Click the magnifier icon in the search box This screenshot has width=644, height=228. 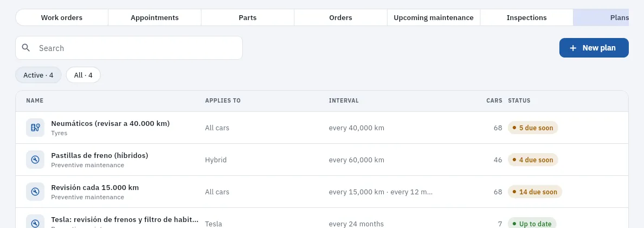coord(26,48)
